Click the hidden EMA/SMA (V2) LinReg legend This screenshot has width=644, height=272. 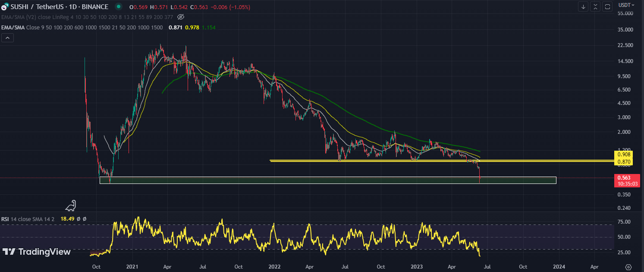[x=86, y=17]
